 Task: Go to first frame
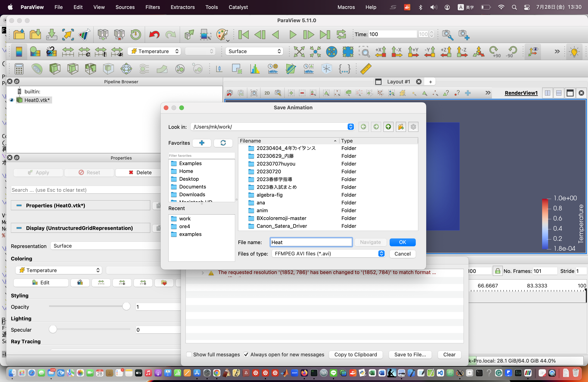coord(243,34)
